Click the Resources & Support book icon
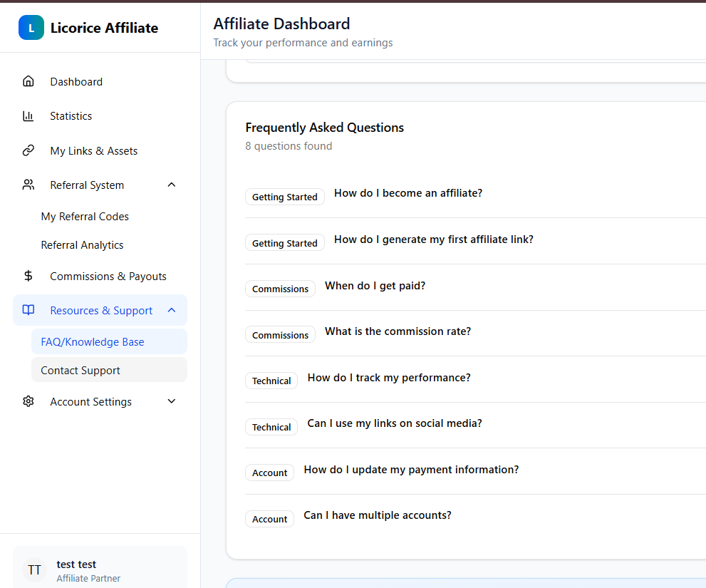This screenshot has height=588, width=706. pos(28,311)
